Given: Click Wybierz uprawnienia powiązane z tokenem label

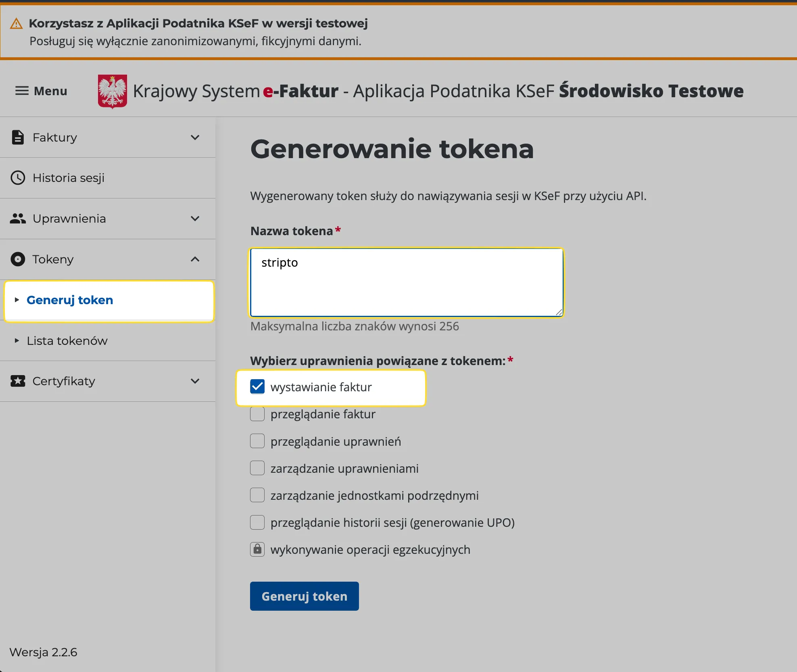Looking at the screenshot, I should (378, 361).
